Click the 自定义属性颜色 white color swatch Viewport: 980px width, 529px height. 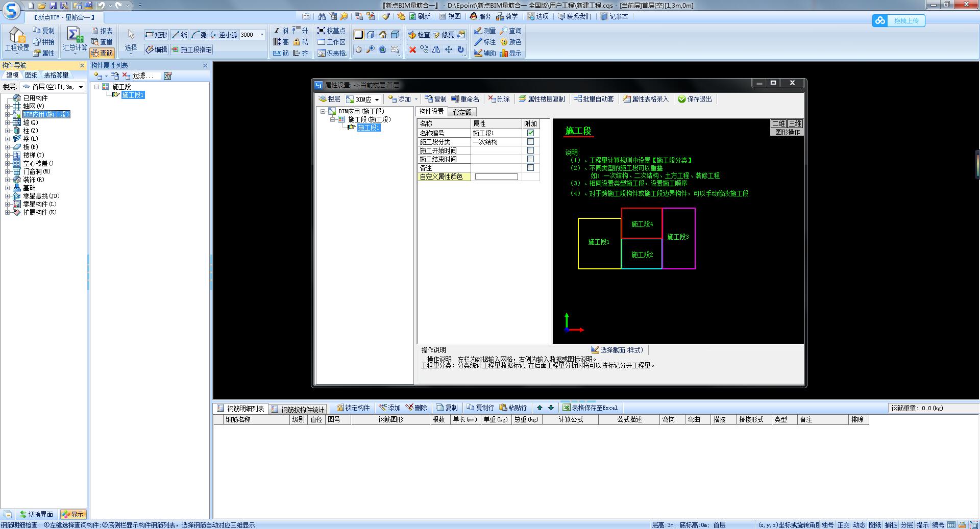click(497, 177)
